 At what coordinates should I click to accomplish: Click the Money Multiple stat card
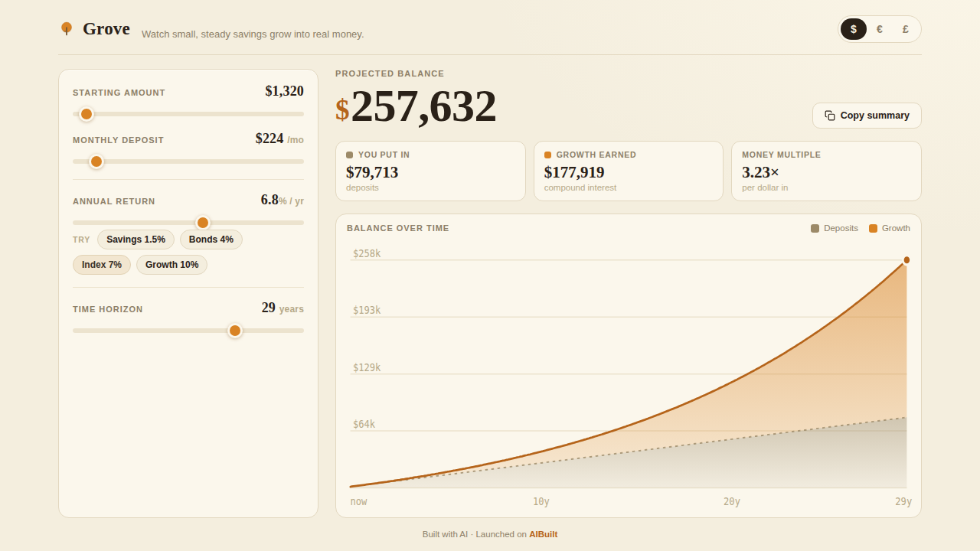tap(826, 171)
